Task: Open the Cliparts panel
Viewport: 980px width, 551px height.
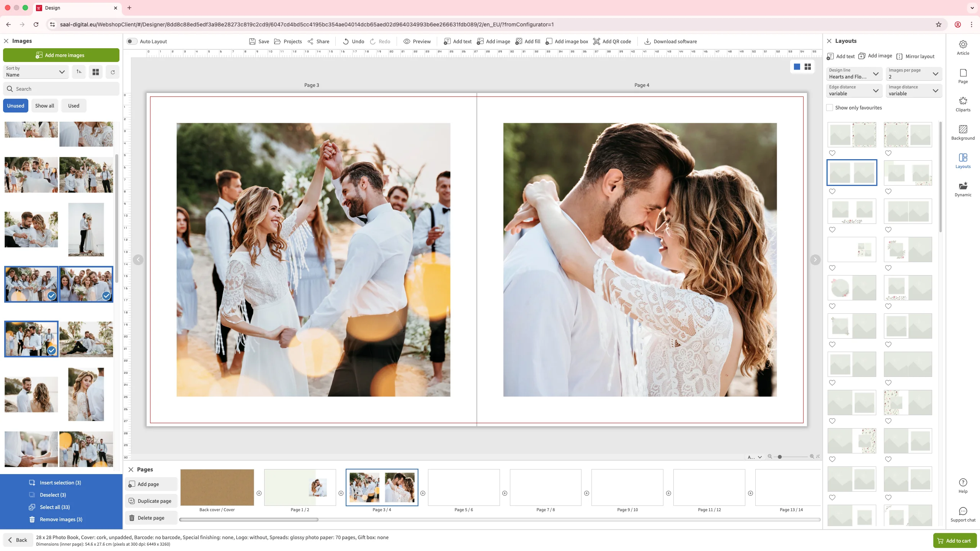Action: (x=963, y=104)
